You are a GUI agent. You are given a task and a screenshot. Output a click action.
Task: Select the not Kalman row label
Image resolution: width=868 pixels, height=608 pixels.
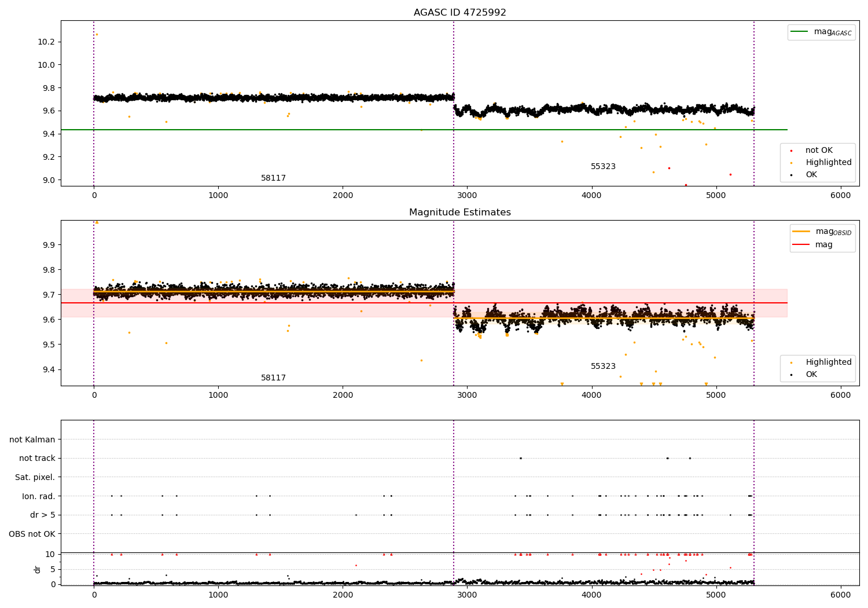(32, 439)
